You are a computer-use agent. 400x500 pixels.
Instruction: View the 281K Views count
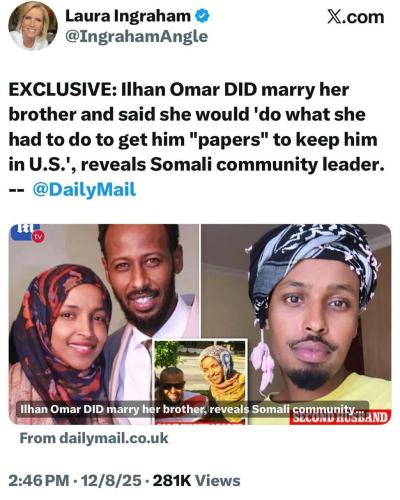coord(196,481)
